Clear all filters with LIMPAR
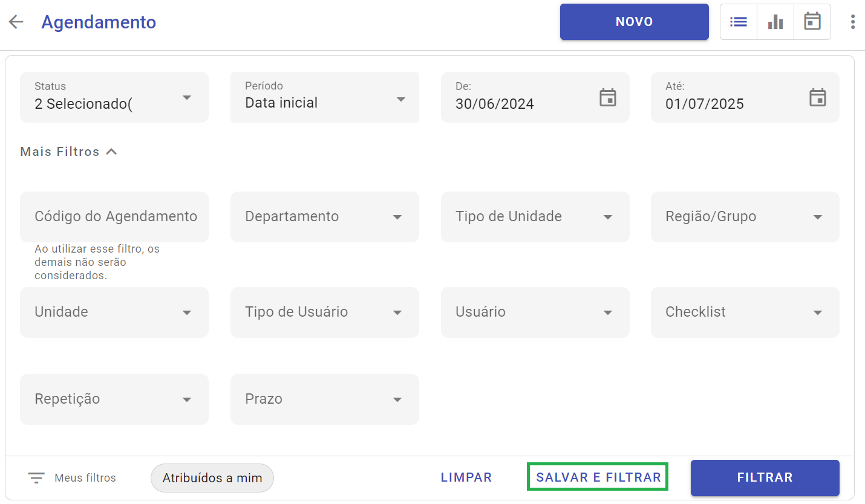The height and width of the screenshot is (504, 865). click(x=466, y=477)
